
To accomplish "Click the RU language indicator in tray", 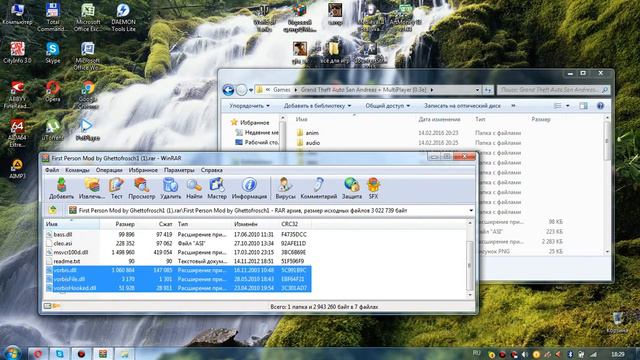I will (x=476, y=353).
